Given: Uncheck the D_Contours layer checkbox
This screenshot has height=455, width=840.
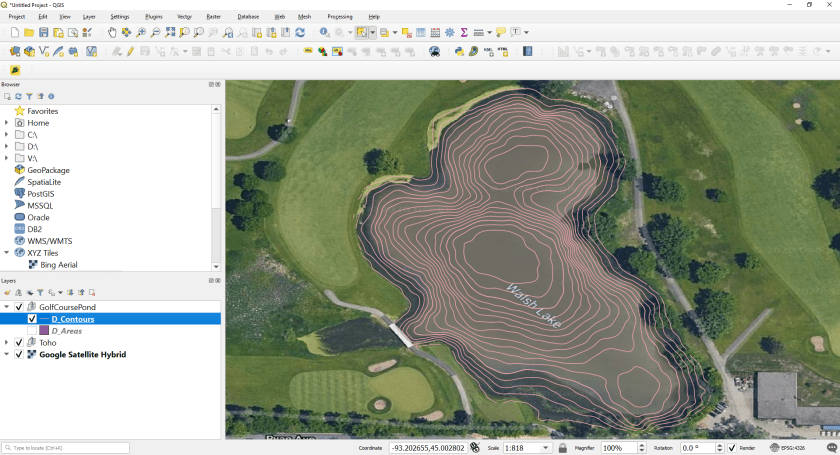Looking at the screenshot, I should click(32, 319).
